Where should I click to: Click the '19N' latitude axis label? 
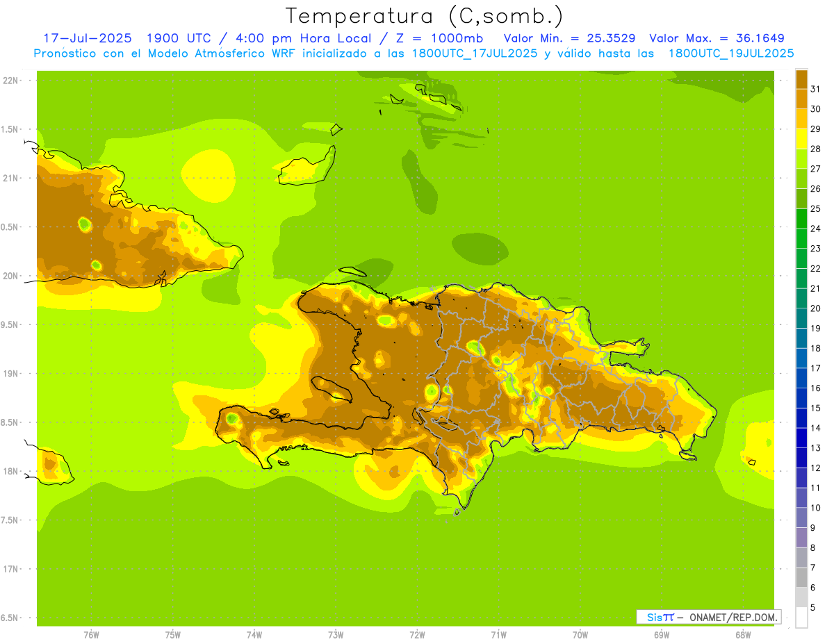[10, 373]
